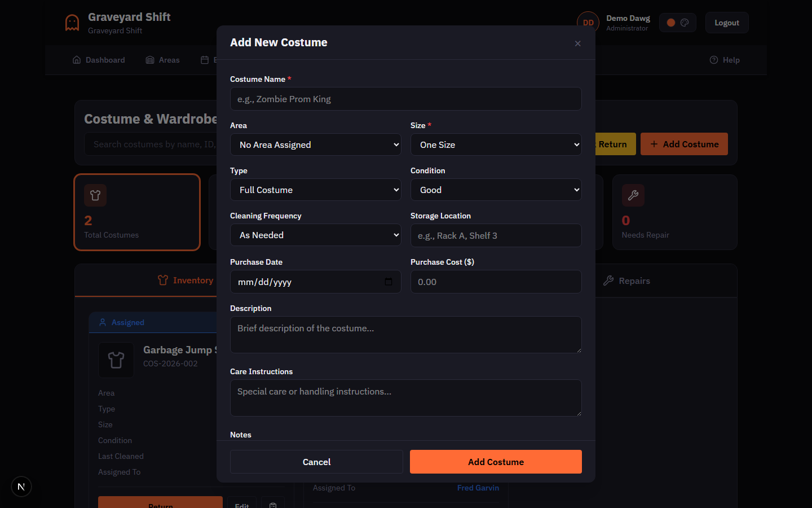
Task: Click the Total Costumes shirt icon
Action: click(95, 195)
